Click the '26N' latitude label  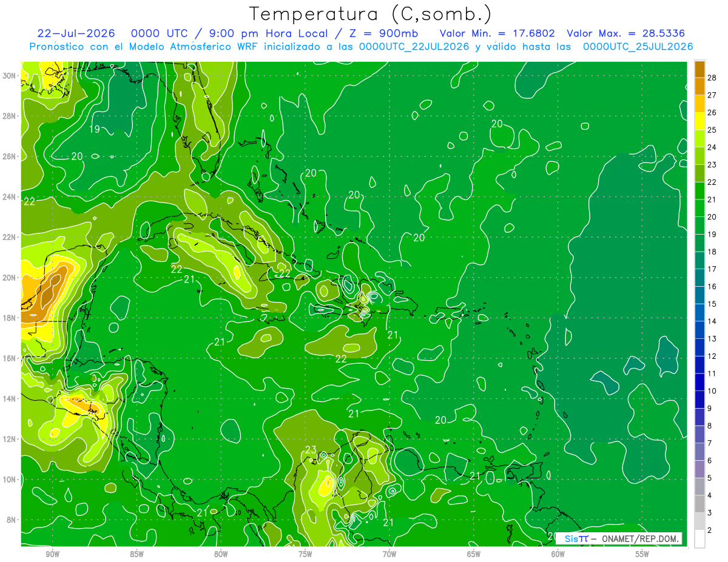click(x=10, y=156)
